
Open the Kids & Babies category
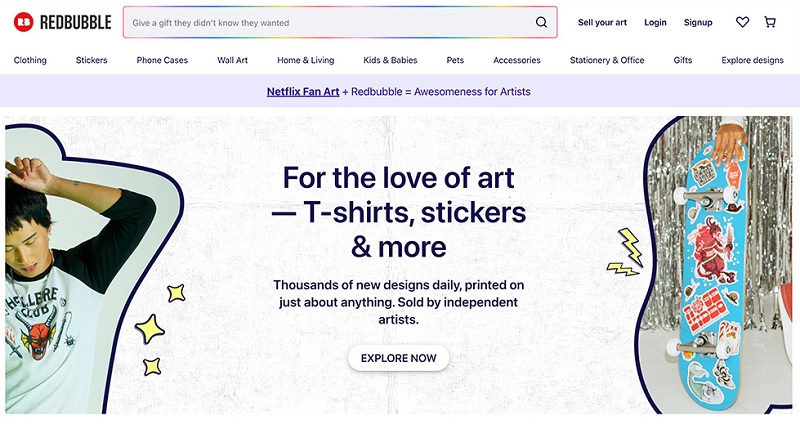tap(390, 60)
